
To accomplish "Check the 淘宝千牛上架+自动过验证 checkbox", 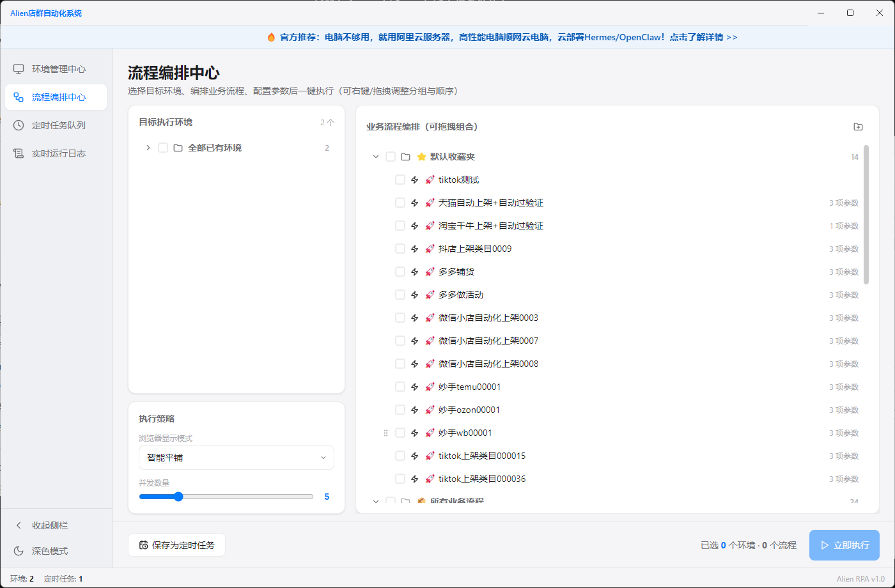I will coord(400,226).
